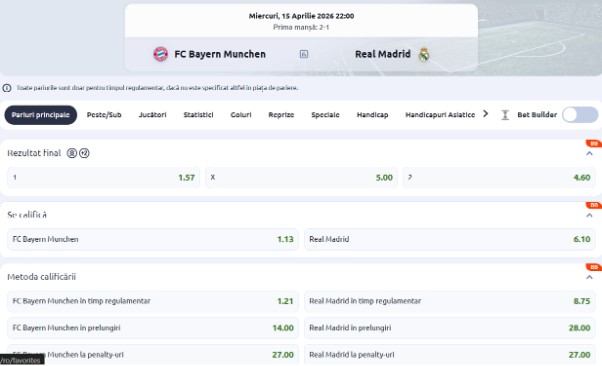Click the Bet Builder label
This screenshot has height=366, width=602.
coord(537,115)
